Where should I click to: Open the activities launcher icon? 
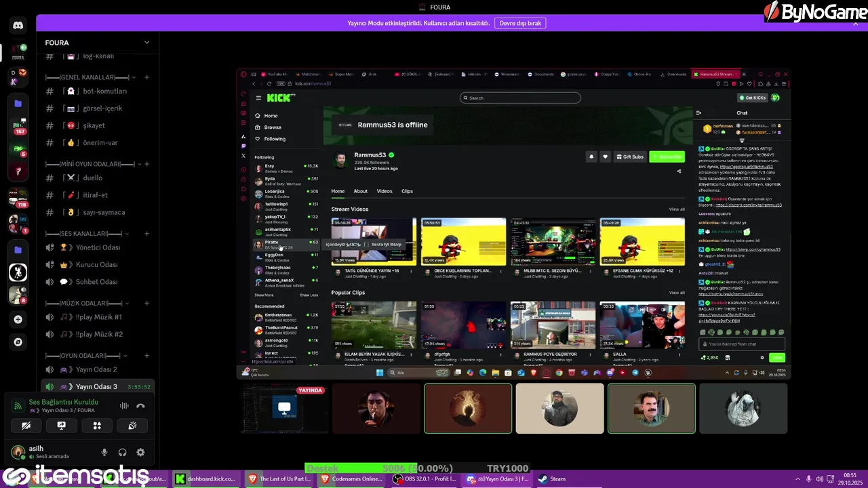pos(97,426)
